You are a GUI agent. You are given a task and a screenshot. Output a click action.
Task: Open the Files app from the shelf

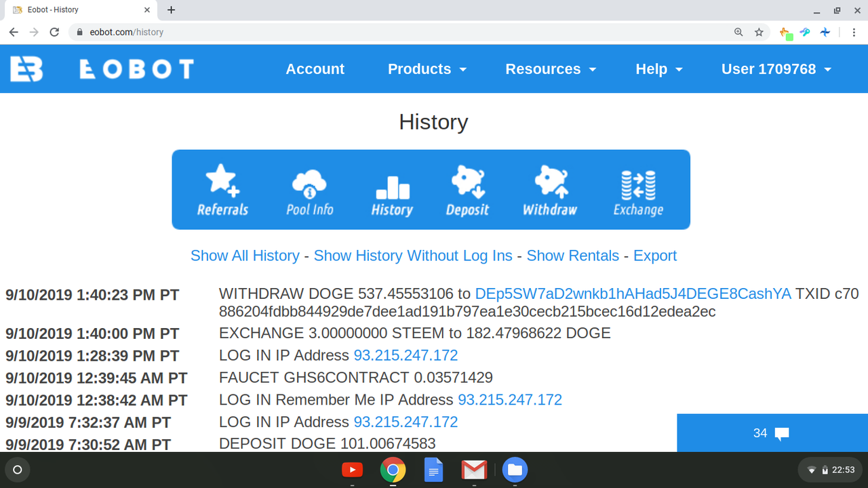point(515,470)
